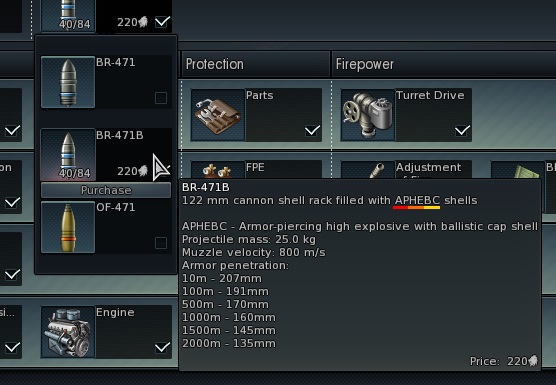Click the red-yellow APHEBC color bar

coord(417,208)
